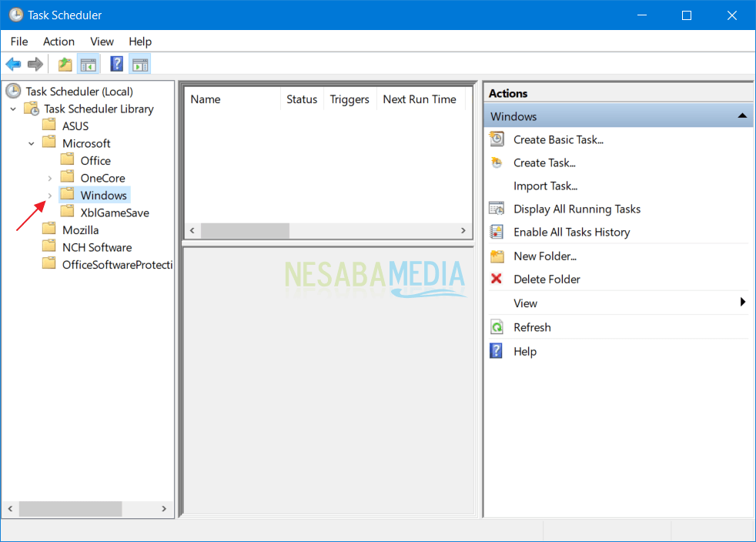756x542 pixels.
Task: Click the red X Delete Folder icon
Action: point(497,279)
